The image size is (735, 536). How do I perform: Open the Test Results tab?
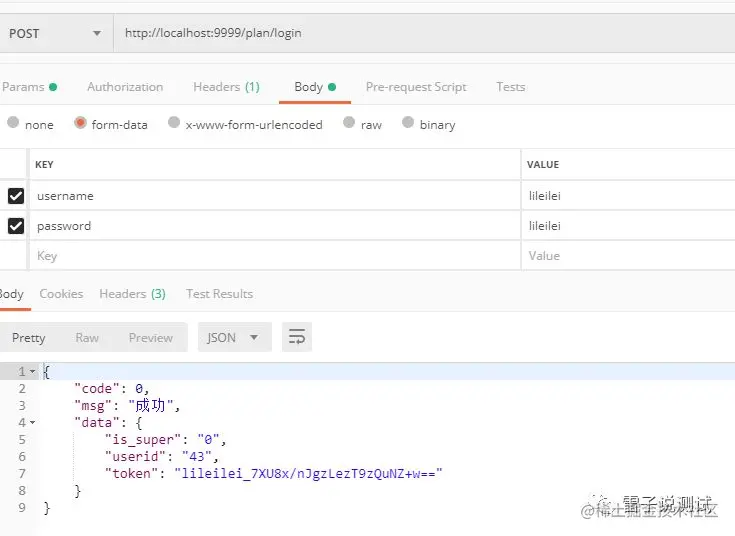219,294
